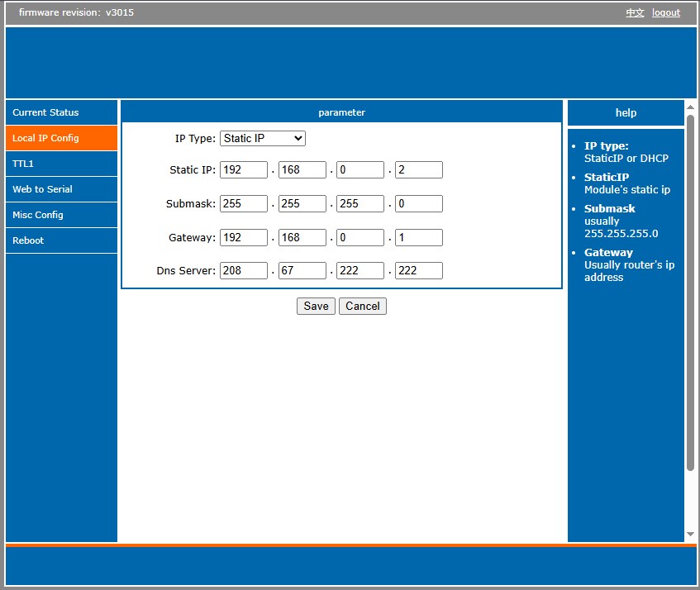This screenshot has height=590, width=700.
Task: Edit the last Static IP octet field
Action: [x=419, y=170]
